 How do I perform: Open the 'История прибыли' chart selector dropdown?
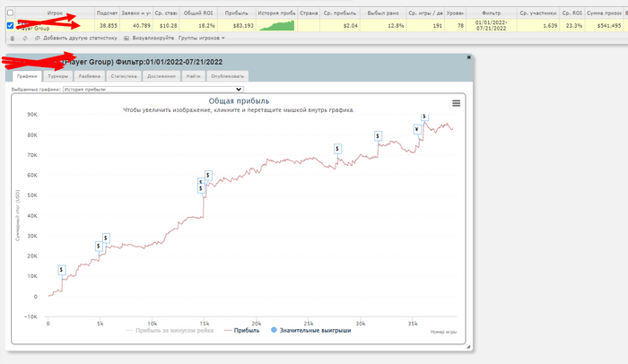pos(153,90)
